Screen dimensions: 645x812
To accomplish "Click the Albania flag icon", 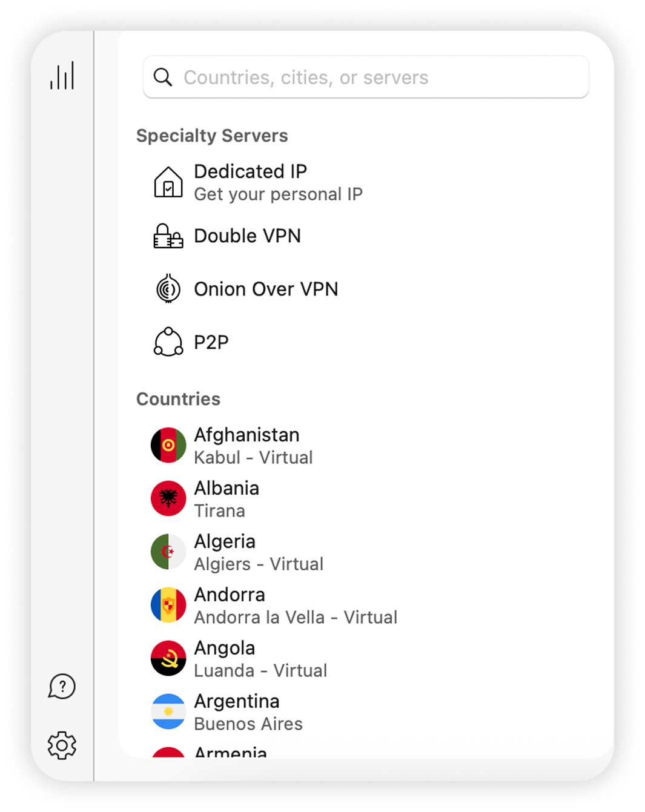I will pyautogui.click(x=168, y=498).
